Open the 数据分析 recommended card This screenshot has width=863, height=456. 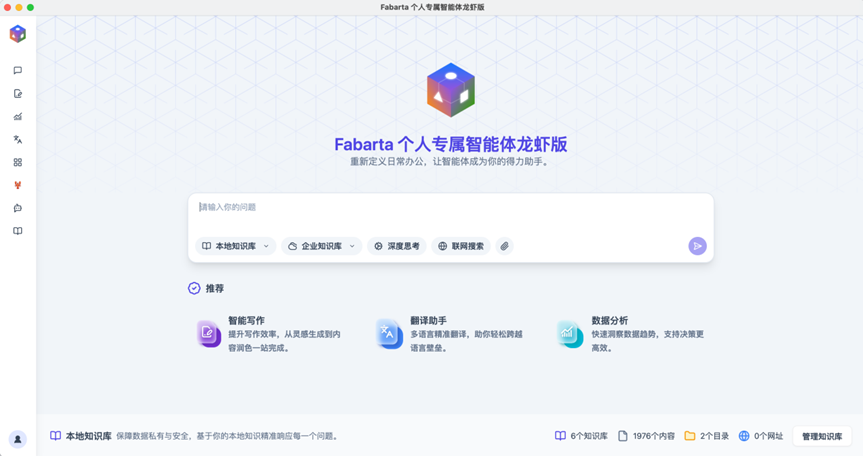[630, 334]
